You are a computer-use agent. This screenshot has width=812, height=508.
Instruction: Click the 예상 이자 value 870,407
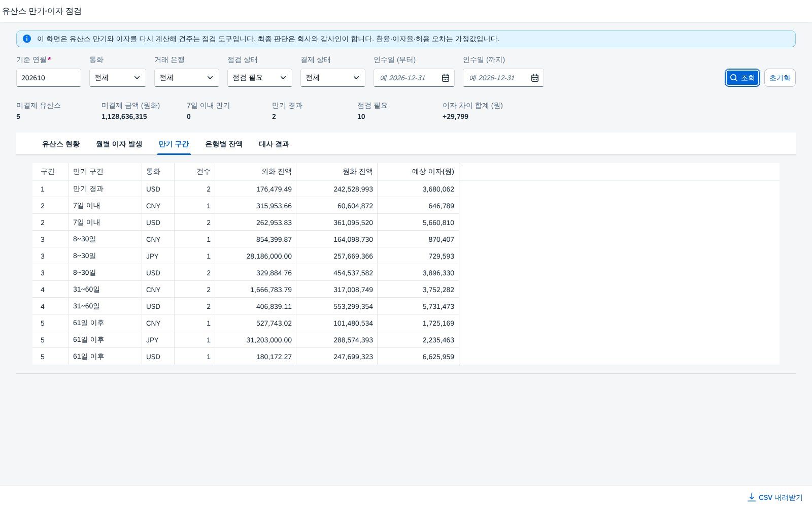point(441,239)
